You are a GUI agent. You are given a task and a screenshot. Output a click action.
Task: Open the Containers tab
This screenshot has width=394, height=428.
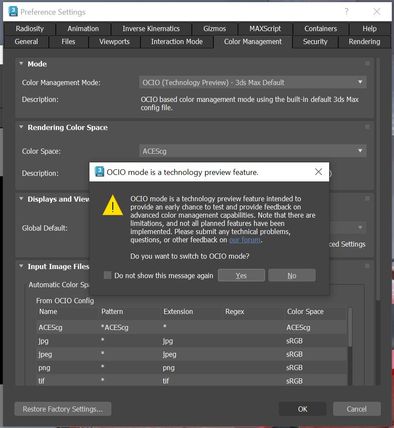(321, 29)
